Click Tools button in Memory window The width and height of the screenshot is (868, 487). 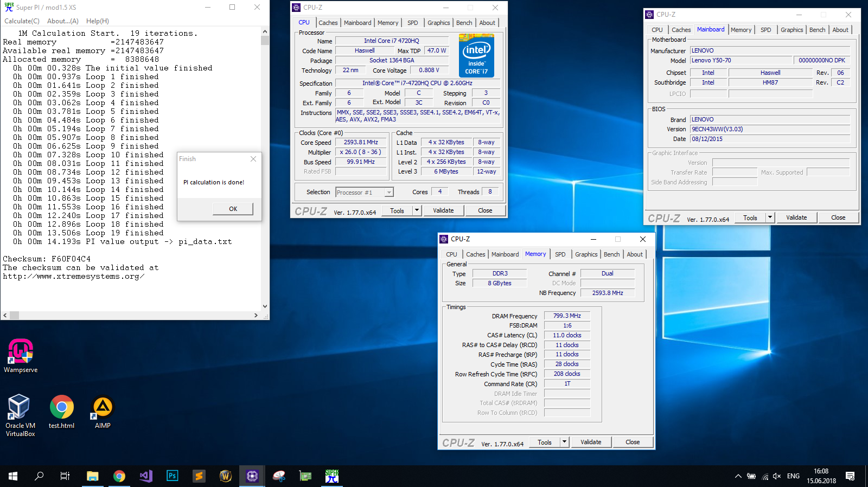point(545,442)
